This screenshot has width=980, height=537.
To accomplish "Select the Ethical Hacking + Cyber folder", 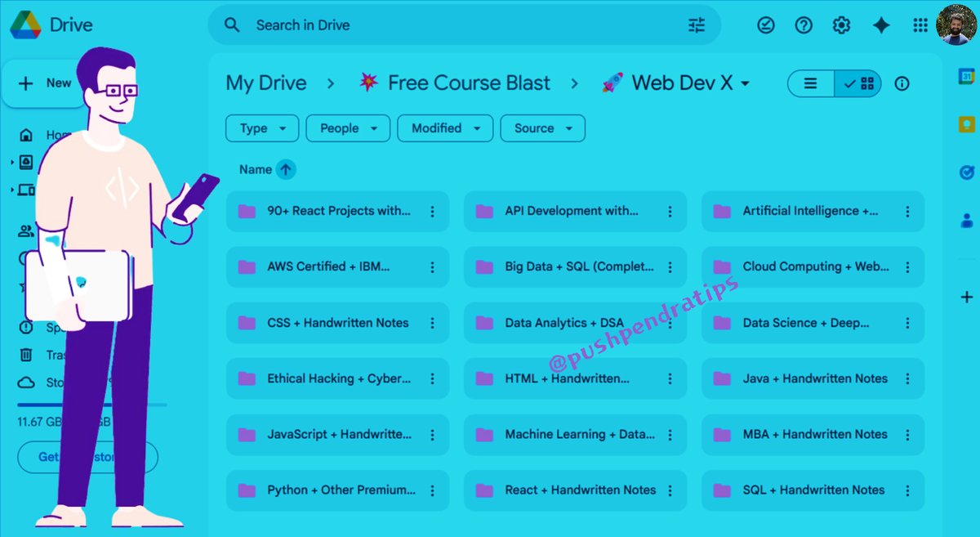I will pos(337,378).
